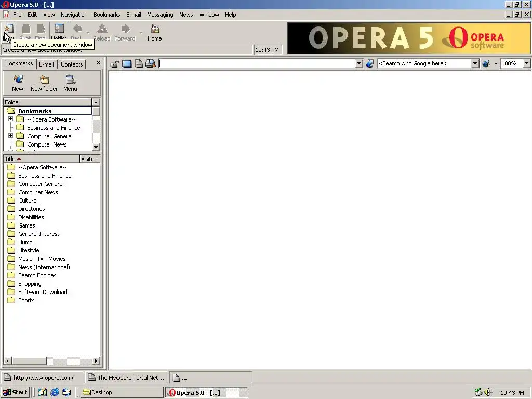The height and width of the screenshot is (399, 532).
Task: Open the Forward history dropdown arrow
Action: [x=141, y=33]
